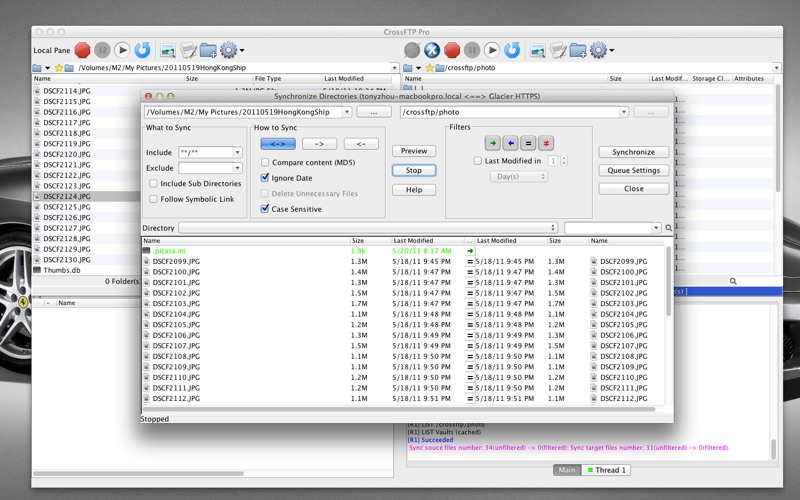Switch to the Main log tab

[x=567, y=470]
